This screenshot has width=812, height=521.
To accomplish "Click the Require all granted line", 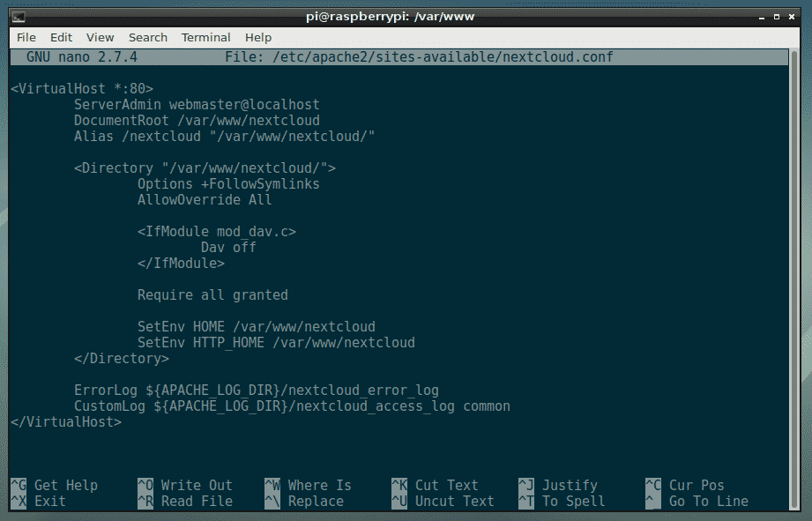I will [x=212, y=295].
